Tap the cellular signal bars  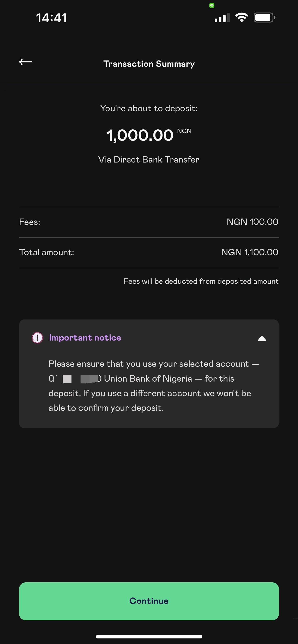coord(222,18)
